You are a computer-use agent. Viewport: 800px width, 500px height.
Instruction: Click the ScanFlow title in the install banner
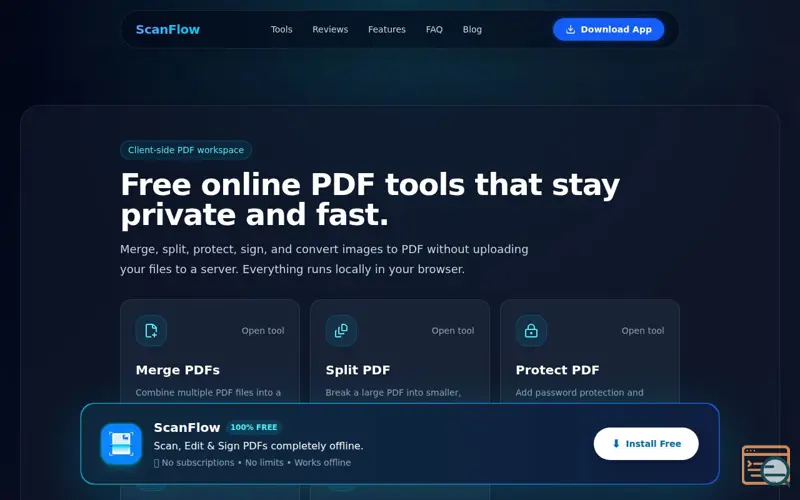point(187,428)
